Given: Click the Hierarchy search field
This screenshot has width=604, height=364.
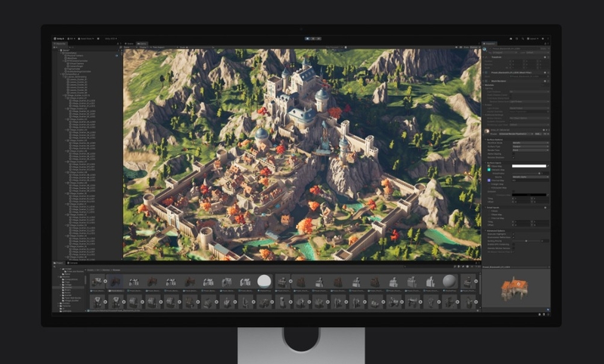Looking at the screenshot, I should point(94,48).
